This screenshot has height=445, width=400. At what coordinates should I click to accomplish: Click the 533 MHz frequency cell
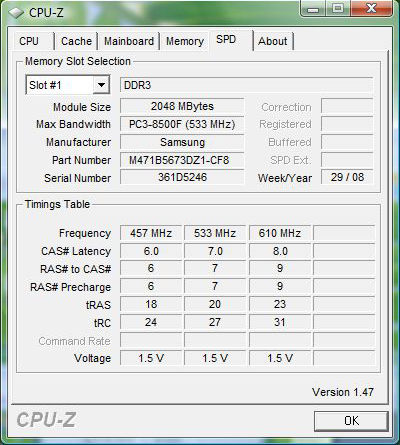coord(215,233)
